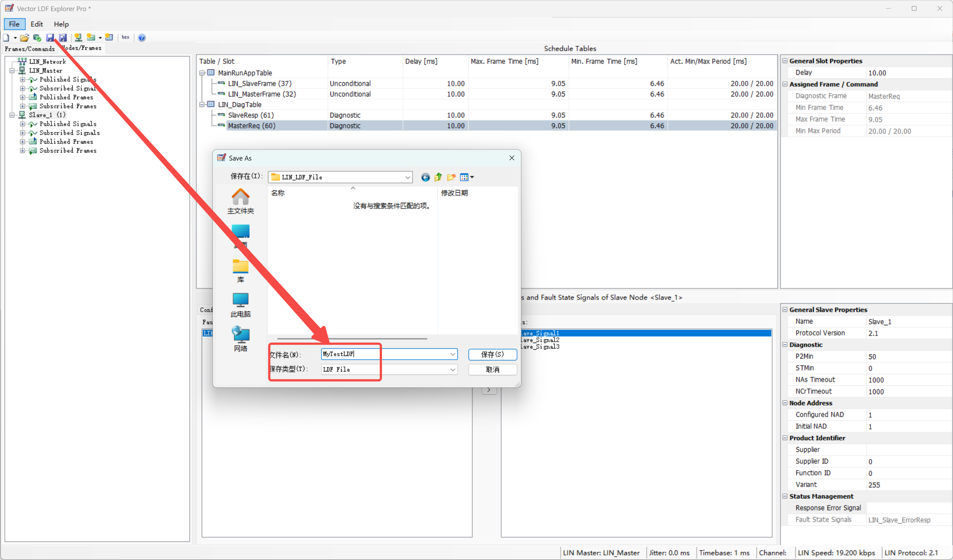Collapse General Slave Properties section
The width and height of the screenshot is (953, 560).
[785, 310]
